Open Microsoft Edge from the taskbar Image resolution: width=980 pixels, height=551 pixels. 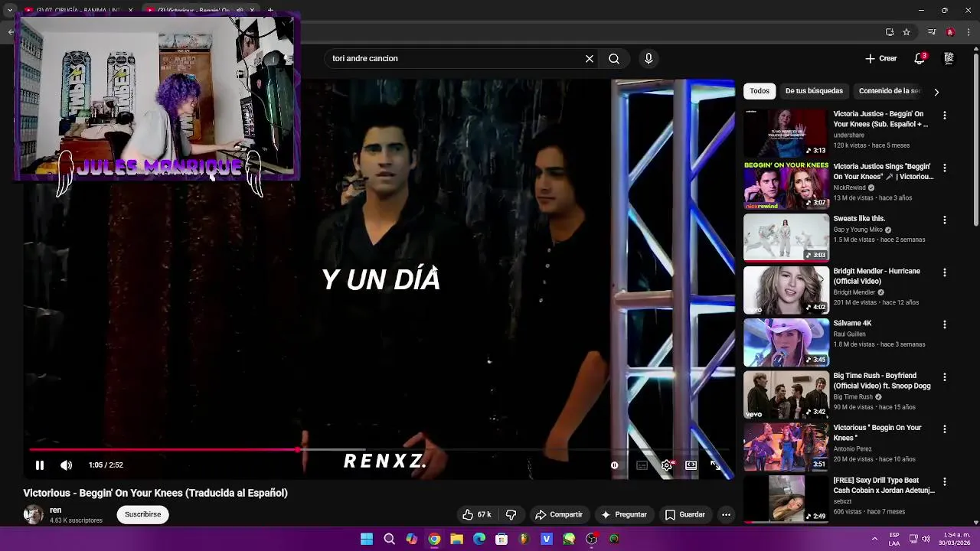tap(479, 539)
